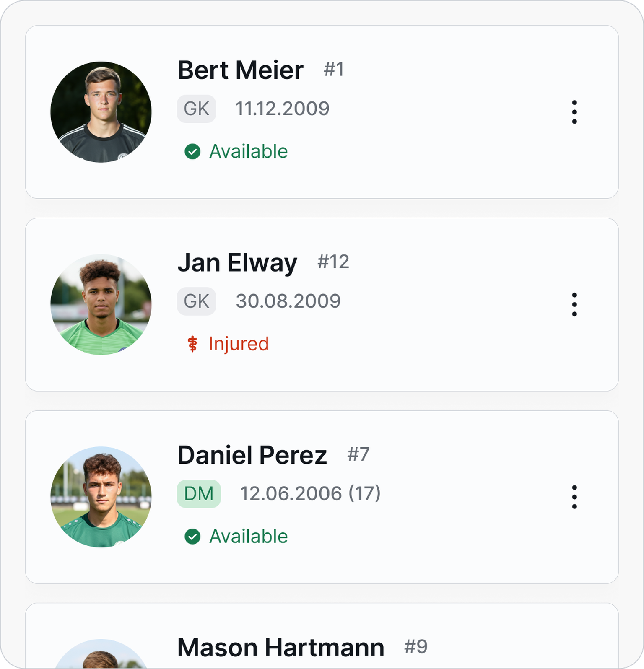Open Daniel Perez's player name
Viewport: 644px width, 669px height.
pyautogui.click(x=252, y=455)
